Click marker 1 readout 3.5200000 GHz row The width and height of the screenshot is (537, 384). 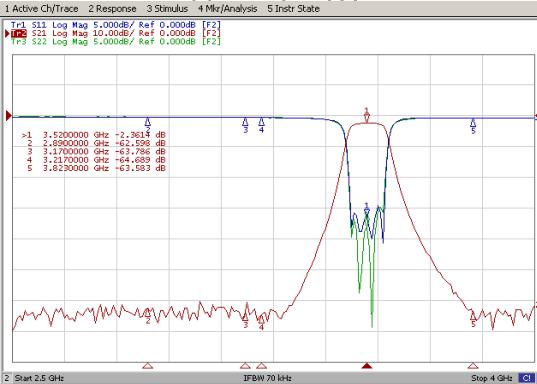point(94,135)
